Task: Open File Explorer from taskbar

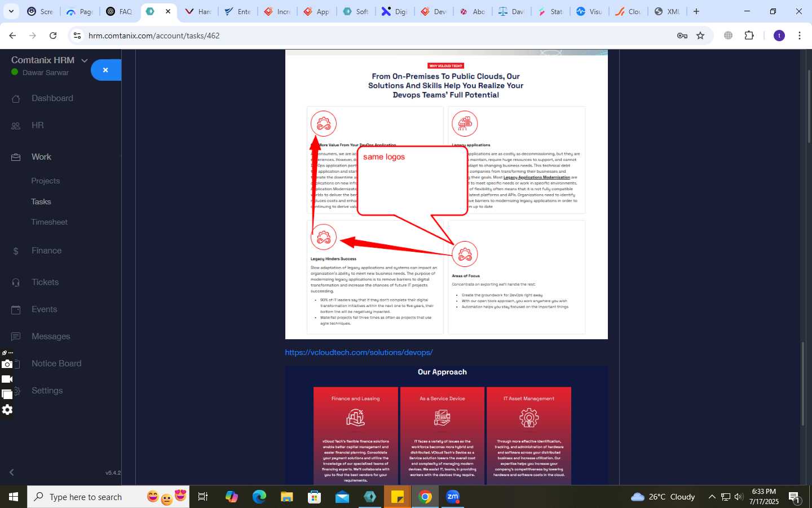Action: (x=287, y=497)
